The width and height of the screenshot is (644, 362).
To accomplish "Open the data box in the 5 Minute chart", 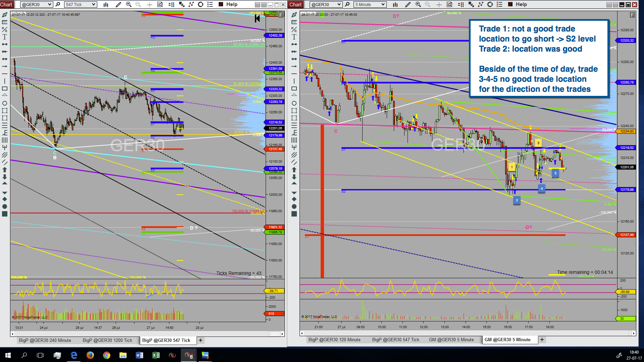I will coord(450,4).
